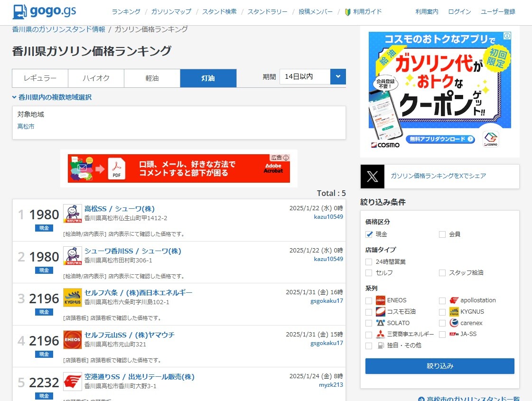Image resolution: width=532 pixels, height=401 pixels.
Task: Check the carenex checkbox
Action: pos(442,323)
